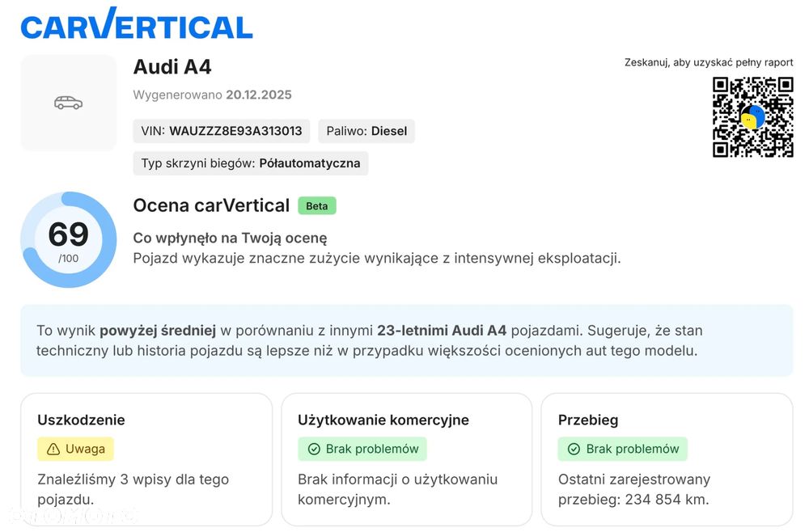Open the Użytkowanie komercyjne card
Image resolution: width=809 pixels, height=532 pixels.
[x=406, y=459]
